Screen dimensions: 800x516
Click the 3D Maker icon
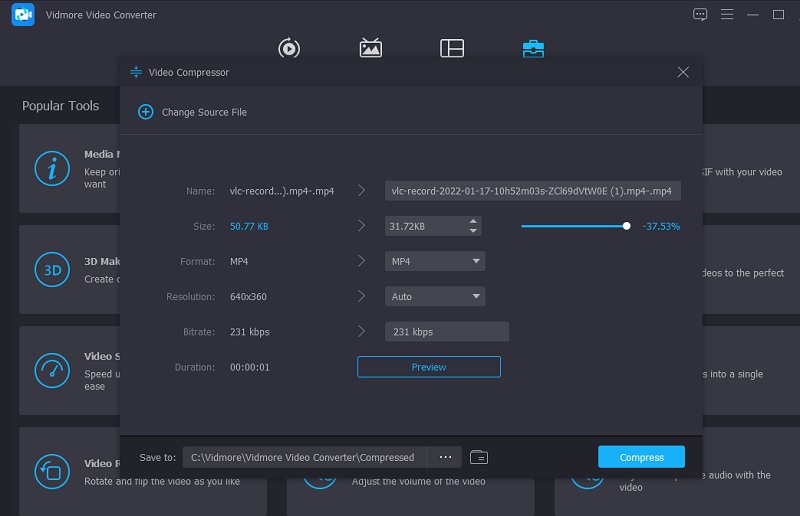[51, 270]
